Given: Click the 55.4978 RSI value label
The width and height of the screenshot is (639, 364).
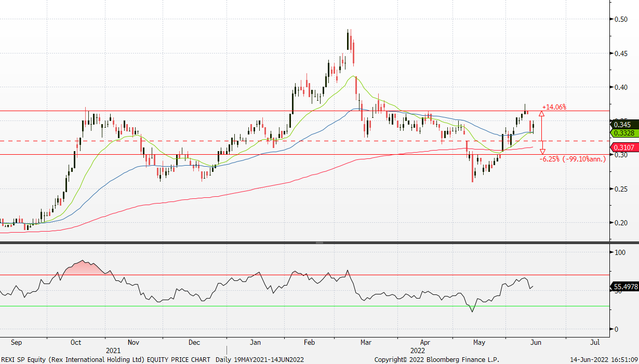Looking at the screenshot, I should point(624,286).
